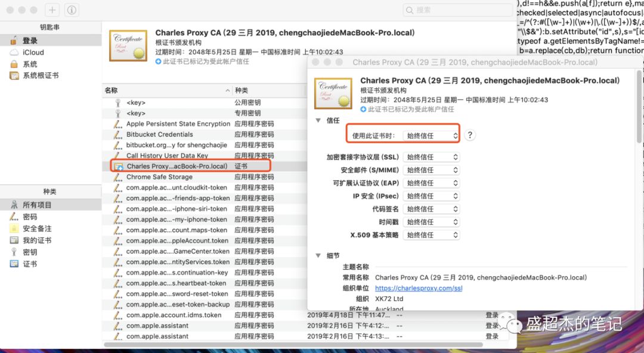644x353 pixels.
Task: Click the Bitbucket Credentials row icon
Action: pyautogui.click(x=118, y=134)
